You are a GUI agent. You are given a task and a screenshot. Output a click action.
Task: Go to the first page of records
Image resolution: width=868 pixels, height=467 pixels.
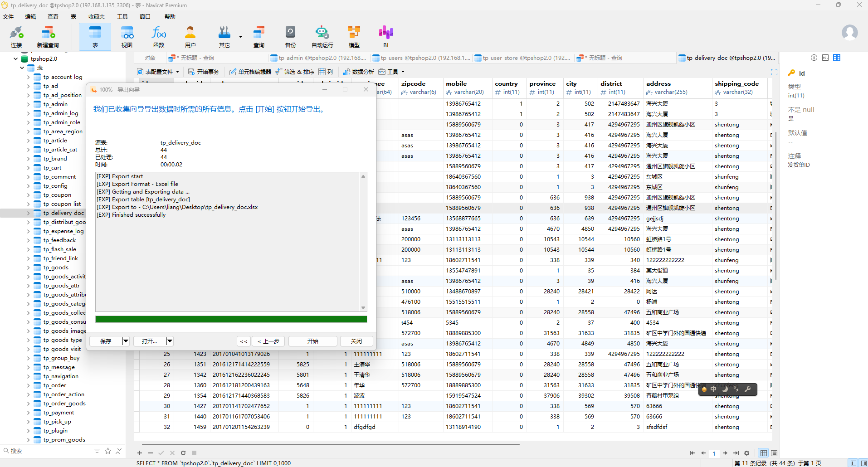[692, 453]
